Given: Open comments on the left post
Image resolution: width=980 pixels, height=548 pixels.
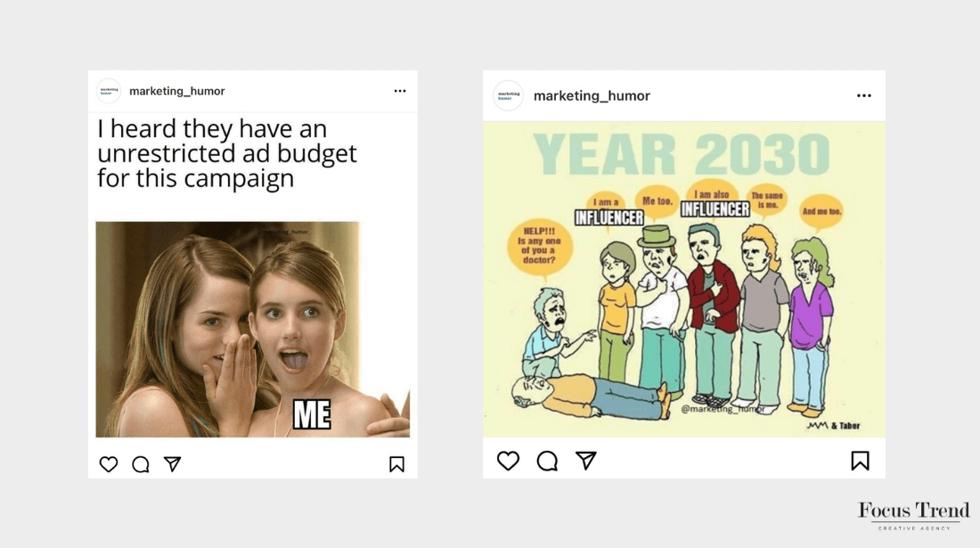Looking at the screenshot, I should (x=141, y=464).
